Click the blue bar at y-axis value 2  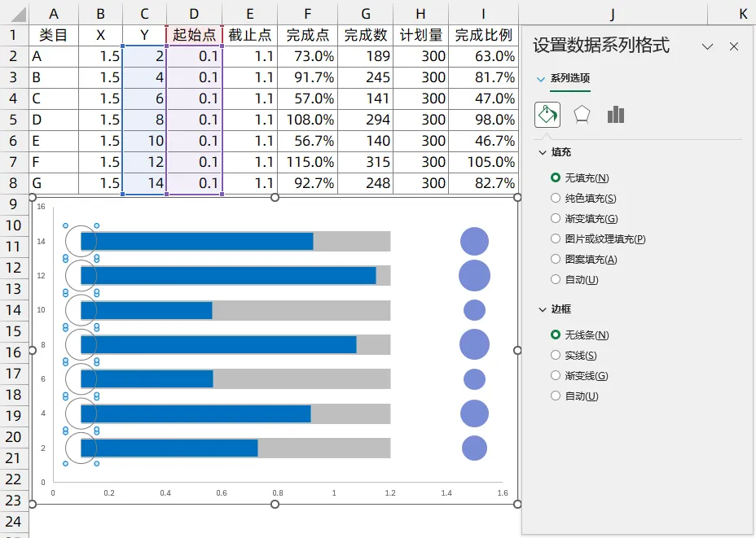click(169, 448)
